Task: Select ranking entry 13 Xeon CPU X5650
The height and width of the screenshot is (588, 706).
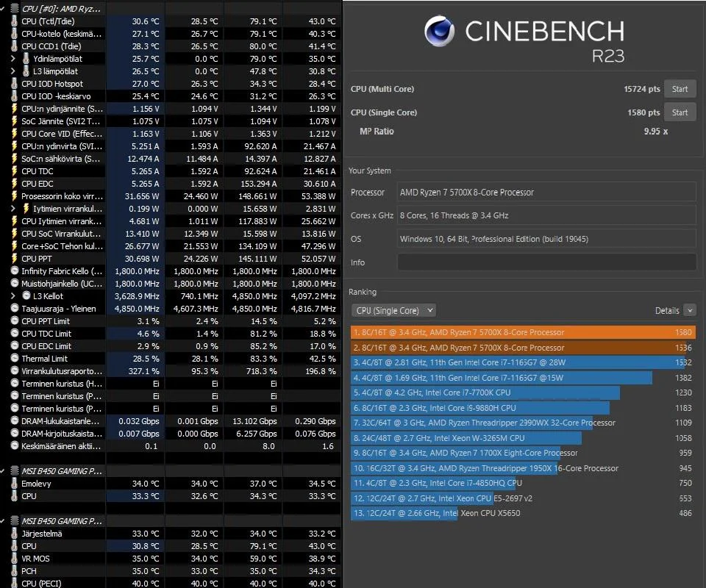Action: (x=523, y=513)
